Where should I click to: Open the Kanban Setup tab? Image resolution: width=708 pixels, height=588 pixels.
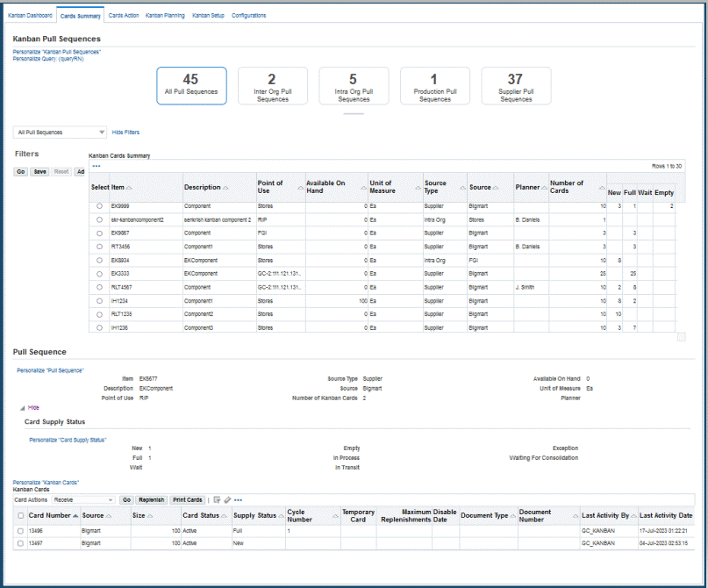pos(208,15)
